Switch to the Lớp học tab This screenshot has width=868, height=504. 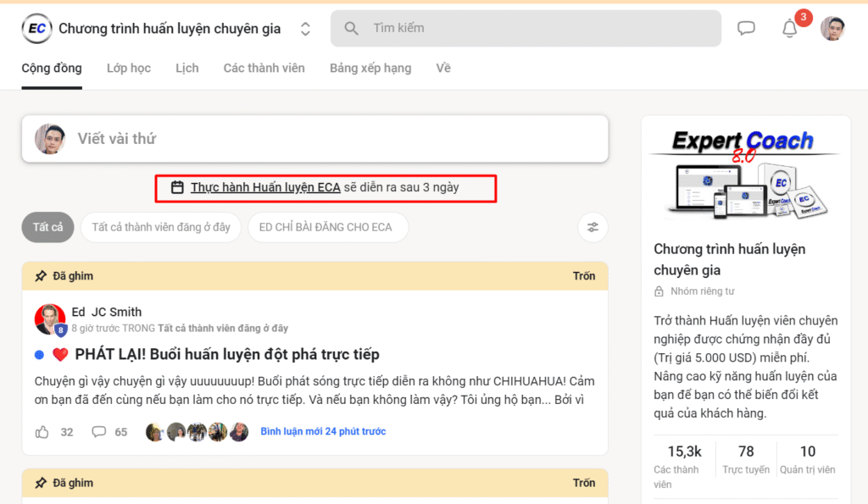click(x=129, y=68)
